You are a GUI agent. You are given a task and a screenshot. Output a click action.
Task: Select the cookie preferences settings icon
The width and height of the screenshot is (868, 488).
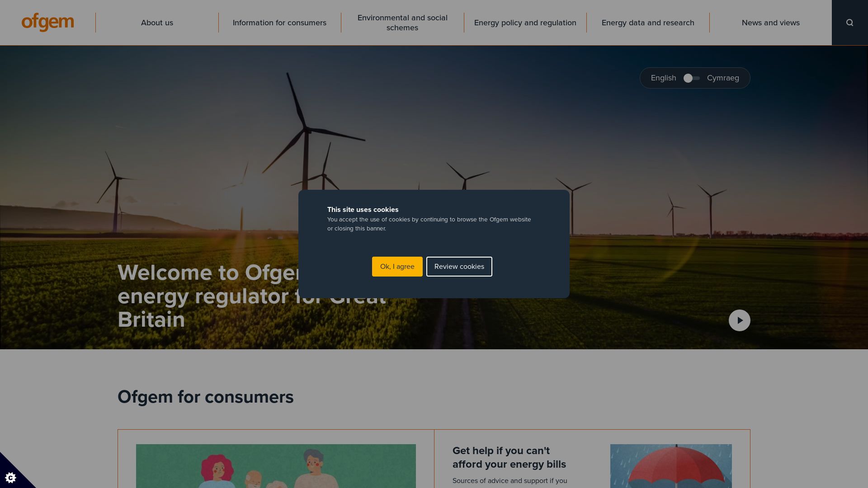11,477
